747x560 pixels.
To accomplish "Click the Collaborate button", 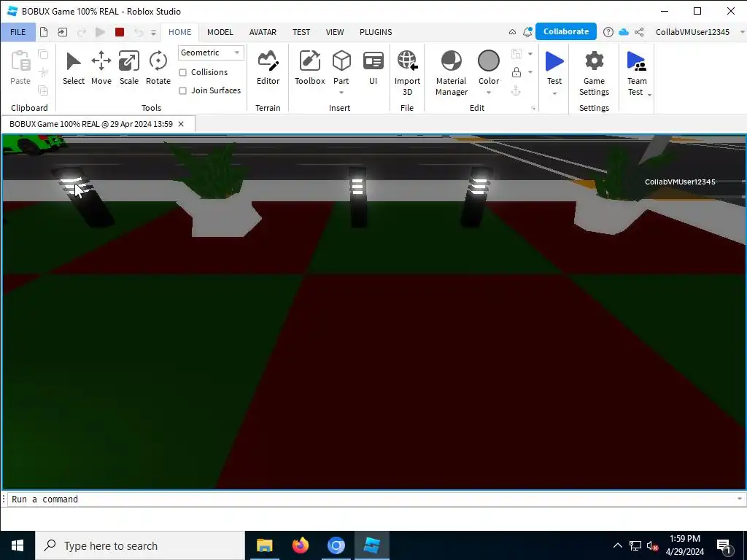I will click(x=566, y=31).
